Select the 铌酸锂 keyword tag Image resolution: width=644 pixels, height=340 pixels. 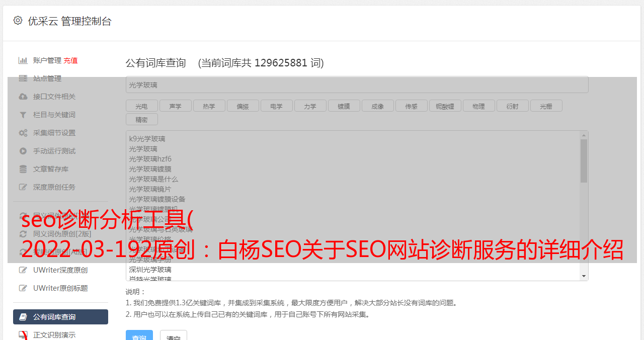click(x=445, y=106)
